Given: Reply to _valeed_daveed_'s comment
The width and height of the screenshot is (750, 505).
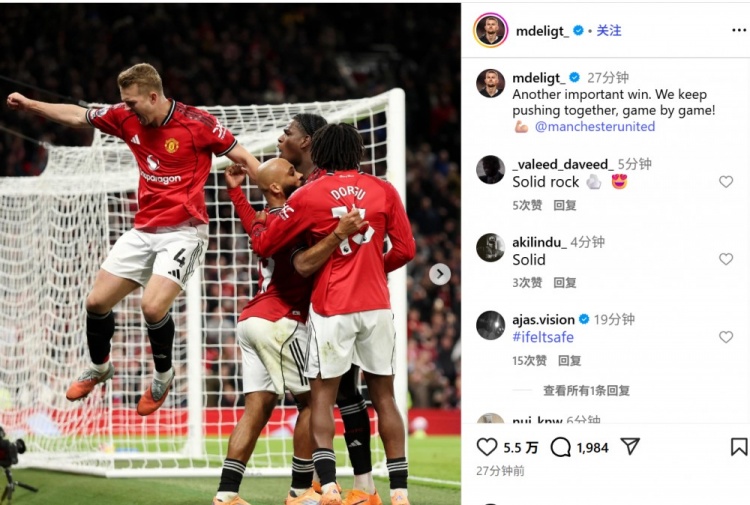Looking at the screenshot, I should (x=564, y=205).
